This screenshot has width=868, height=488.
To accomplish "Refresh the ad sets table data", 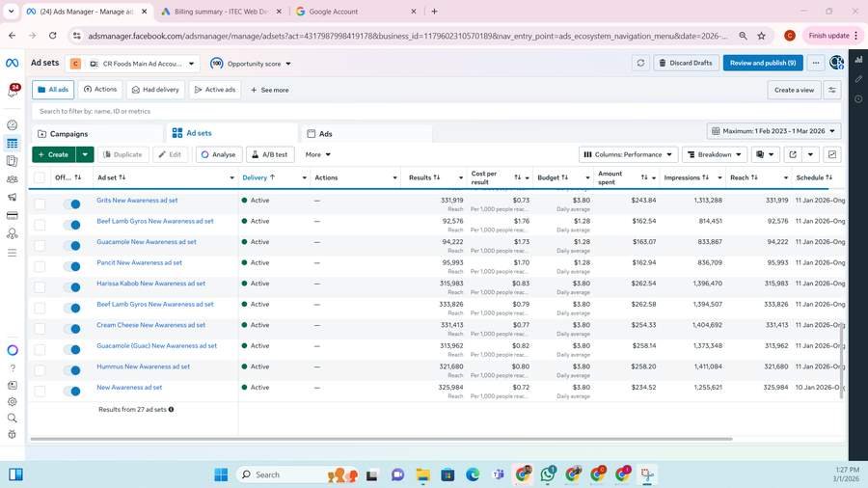I will coord(640,63).
